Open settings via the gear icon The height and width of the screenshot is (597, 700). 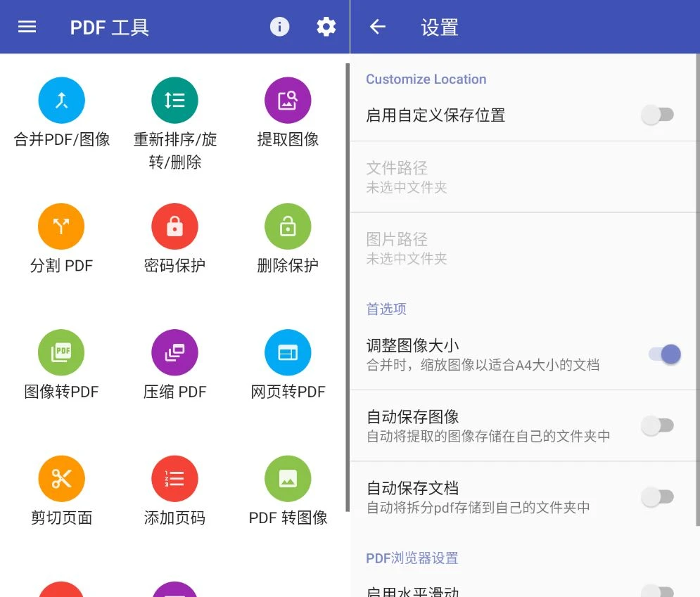pos(326,27)
